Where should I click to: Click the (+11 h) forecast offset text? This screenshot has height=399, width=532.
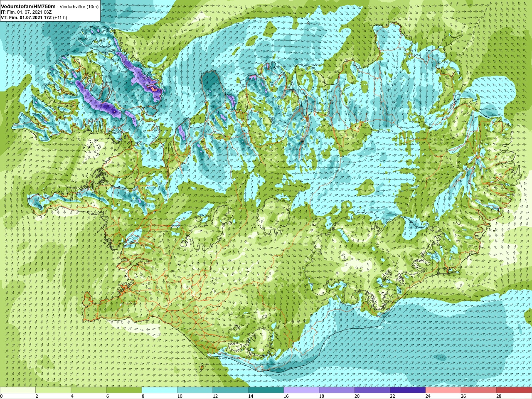[x=60, y=17]
